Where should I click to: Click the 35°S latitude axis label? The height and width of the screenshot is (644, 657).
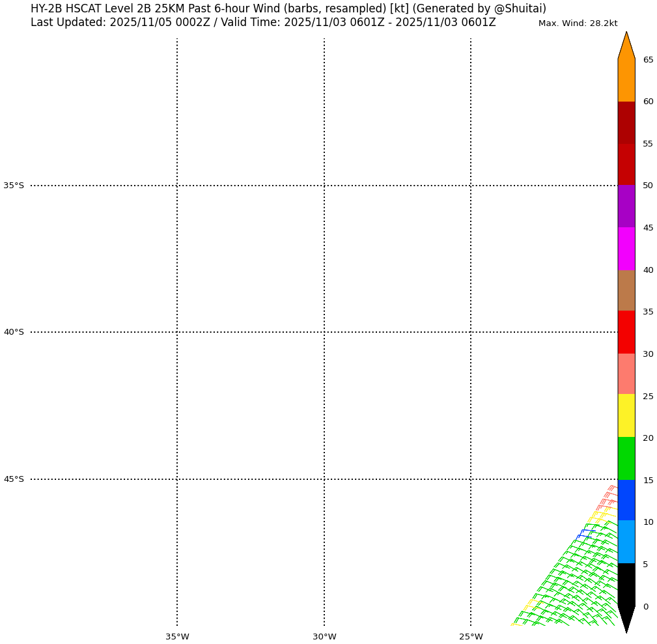tap(14, 186)
